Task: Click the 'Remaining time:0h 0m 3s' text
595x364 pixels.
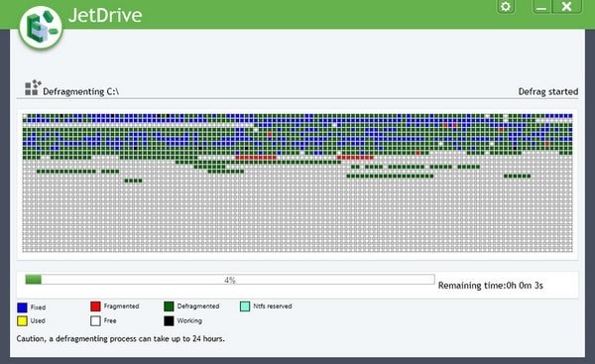Action: (491, 286)
